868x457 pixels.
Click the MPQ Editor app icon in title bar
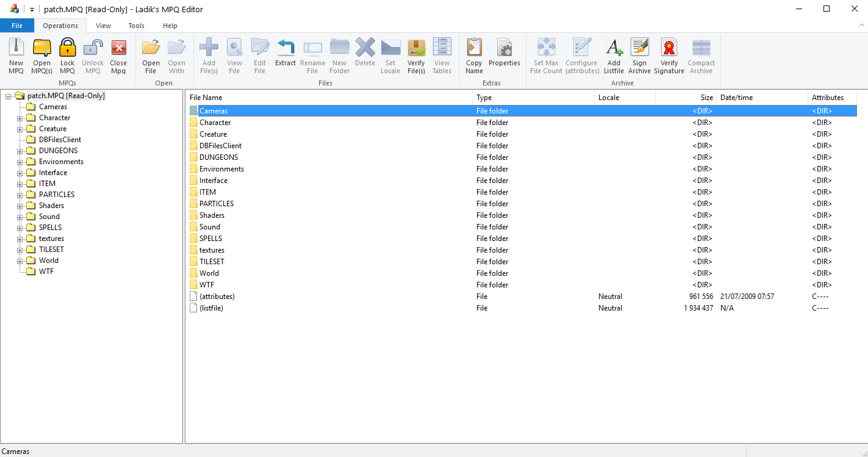point(14,9)
